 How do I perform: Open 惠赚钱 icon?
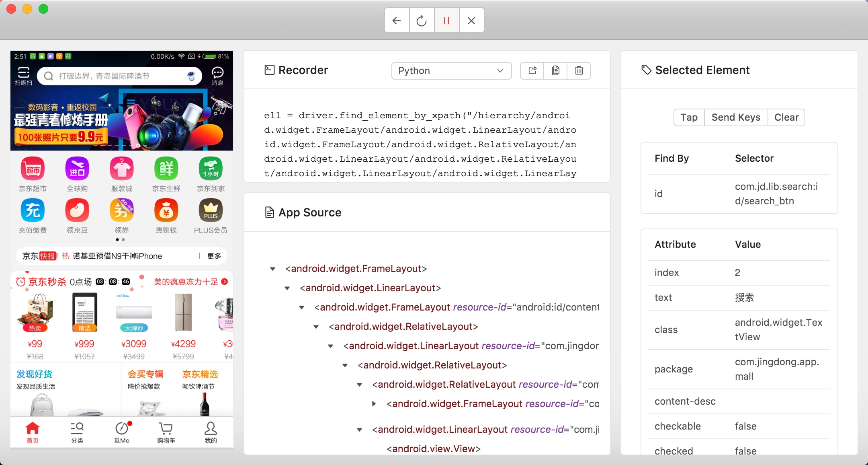tap(166, 216)
